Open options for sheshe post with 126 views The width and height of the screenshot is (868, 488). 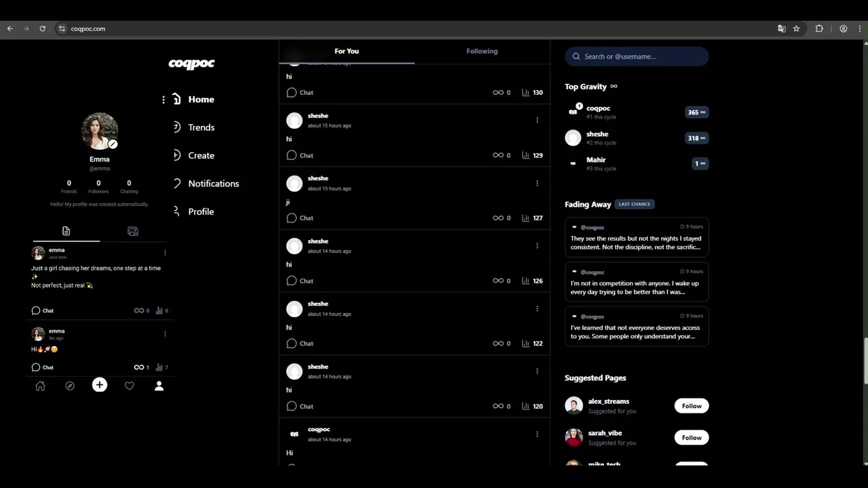coord(537,245)
